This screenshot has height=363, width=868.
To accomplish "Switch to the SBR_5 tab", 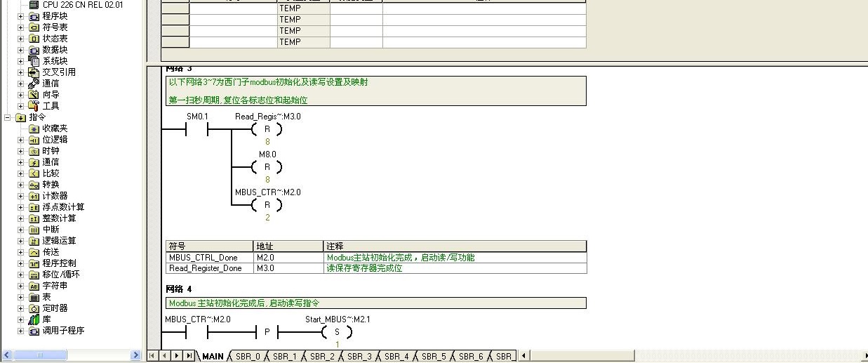I will (x=433, y=356).
